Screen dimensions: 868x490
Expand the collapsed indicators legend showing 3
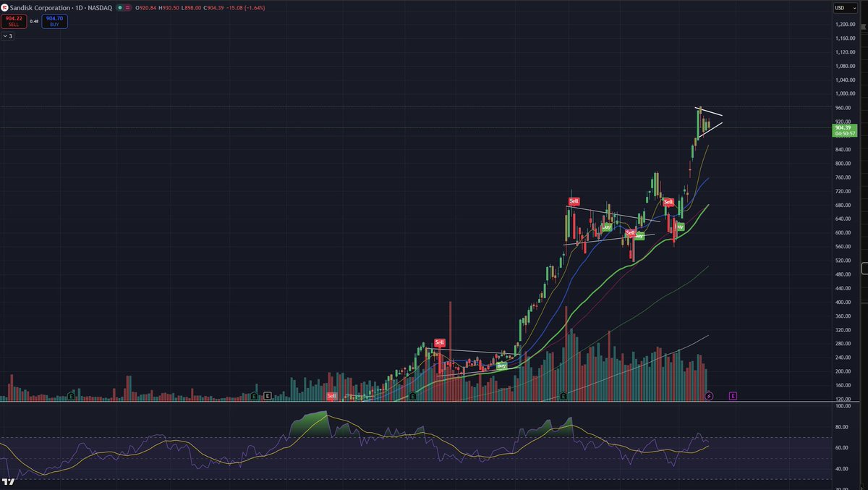click(7, 35)
